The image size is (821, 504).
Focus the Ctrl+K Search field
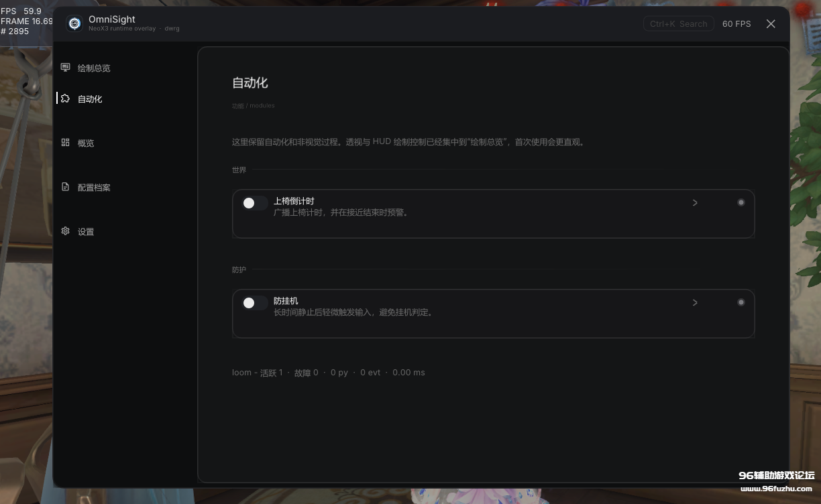pyautogui.click(x=678, y=23)
